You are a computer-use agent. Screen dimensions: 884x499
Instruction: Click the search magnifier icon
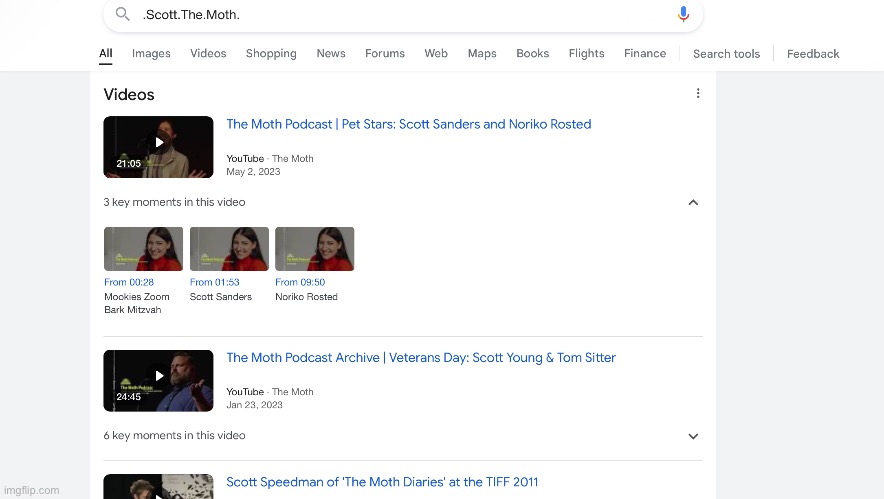122,14
